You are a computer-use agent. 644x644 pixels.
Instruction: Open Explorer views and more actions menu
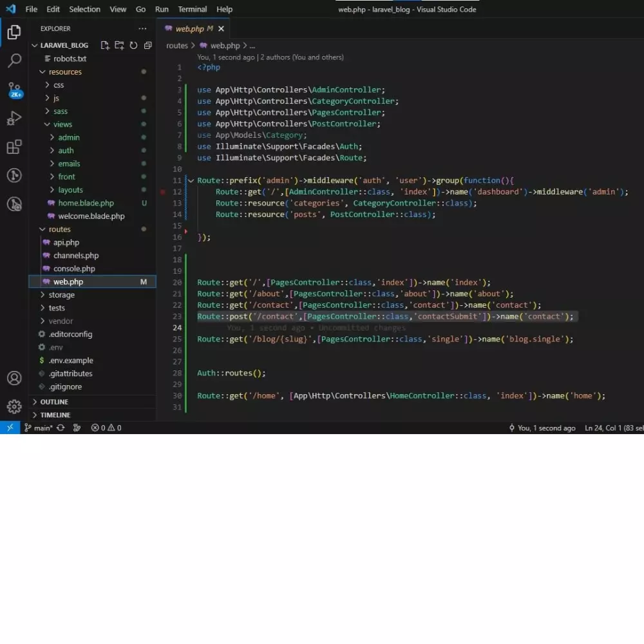point(142,28)
